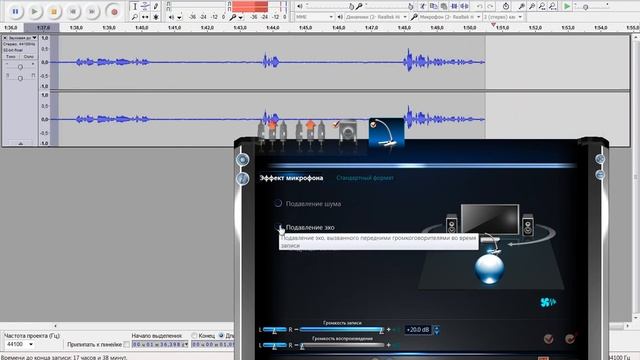The height and width of the screenshot is (360, 640).
Task: Select the Конец radio button
Action: point(194,336)
